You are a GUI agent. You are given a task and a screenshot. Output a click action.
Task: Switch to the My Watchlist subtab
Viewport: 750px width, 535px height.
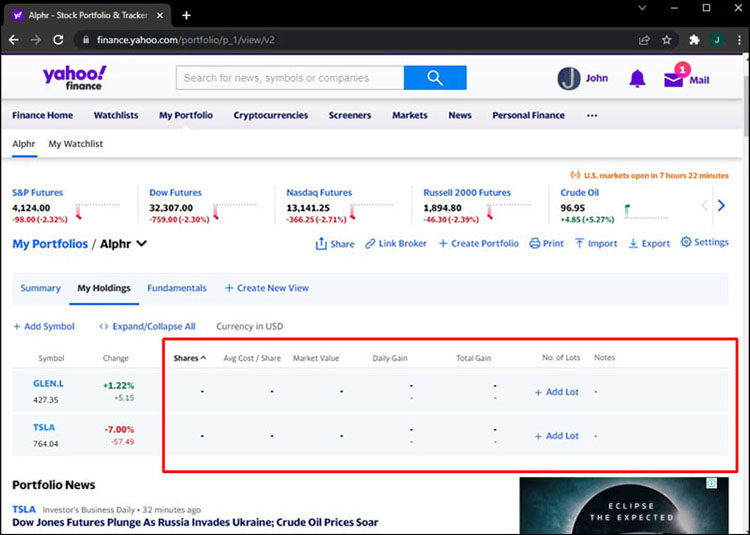click(x=76, y=143)
